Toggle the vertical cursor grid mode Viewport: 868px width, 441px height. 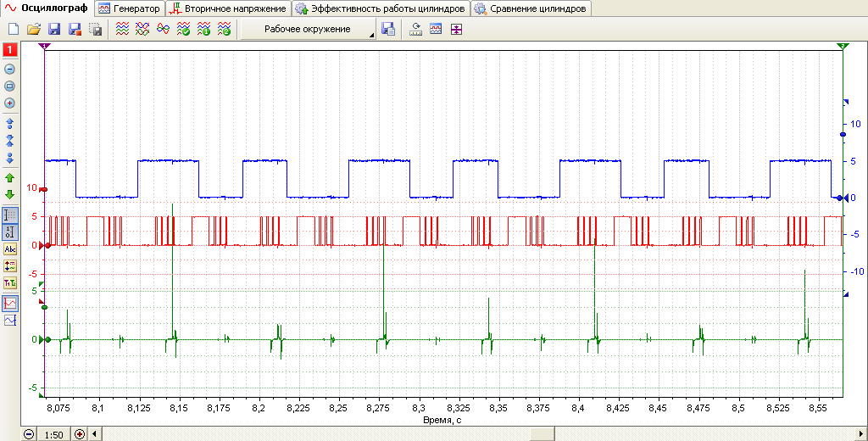point(10,215)
